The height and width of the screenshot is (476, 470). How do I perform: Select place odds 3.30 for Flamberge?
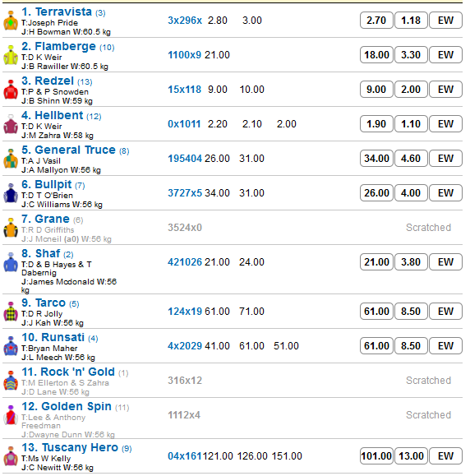tap(411, 55)
